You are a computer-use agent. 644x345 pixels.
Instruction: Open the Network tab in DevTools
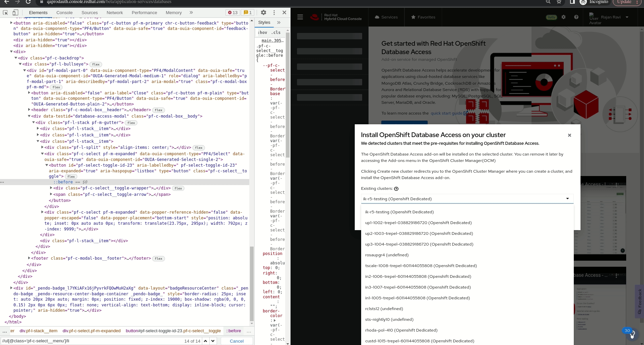pyautogui.click(x=115, y=12)
